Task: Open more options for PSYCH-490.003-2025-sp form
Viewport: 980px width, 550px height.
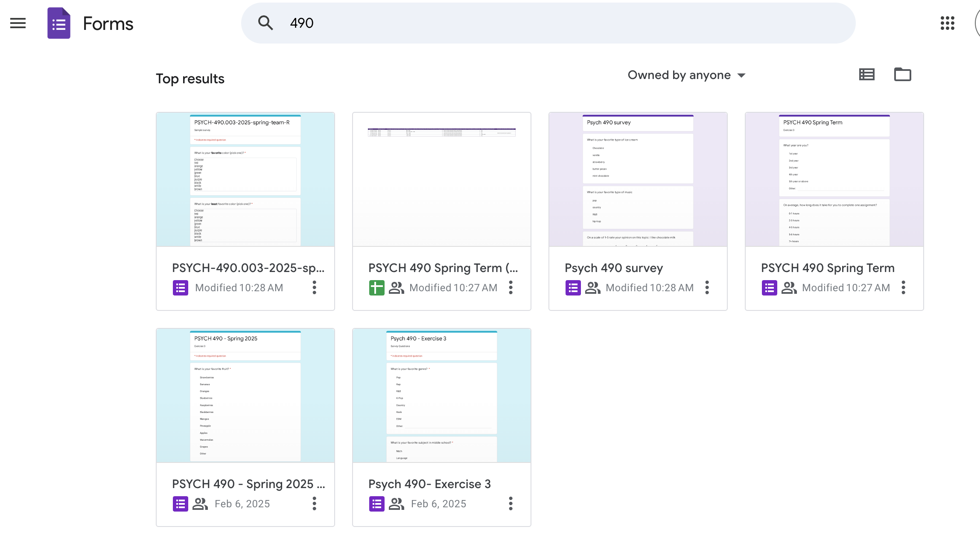Action: pyautogui.click(x=314, y=287)
